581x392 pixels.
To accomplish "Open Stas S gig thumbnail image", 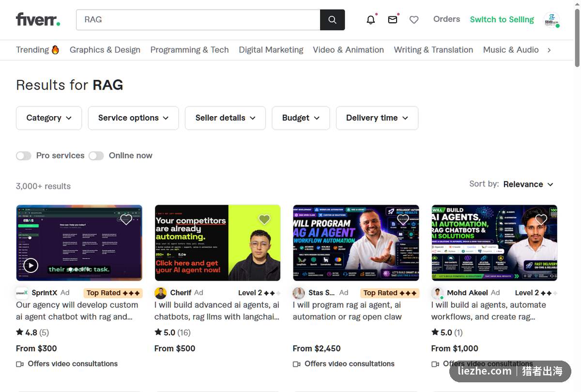I will tap(356, 243).
